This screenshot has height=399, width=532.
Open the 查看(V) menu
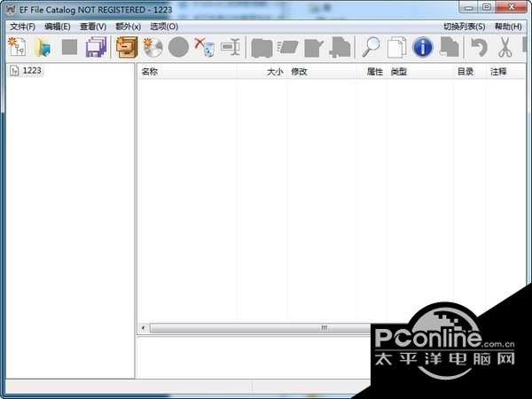point(92,27)
